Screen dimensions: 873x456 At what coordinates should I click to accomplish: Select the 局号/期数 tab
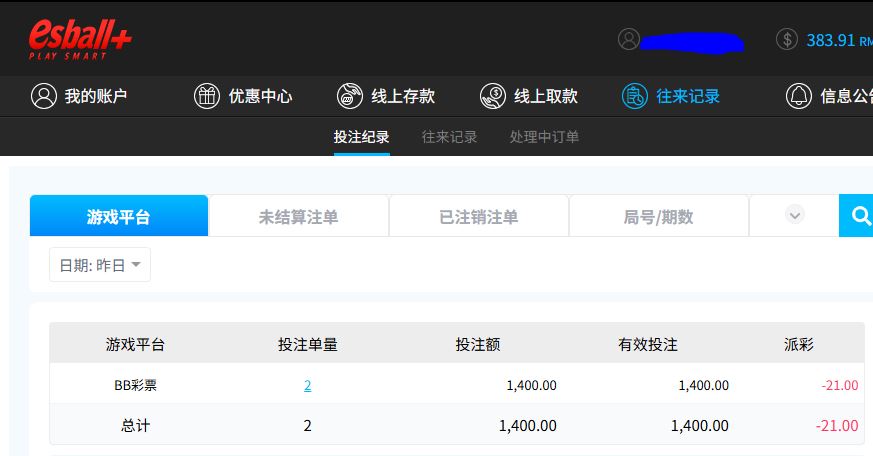pos(658,217)
